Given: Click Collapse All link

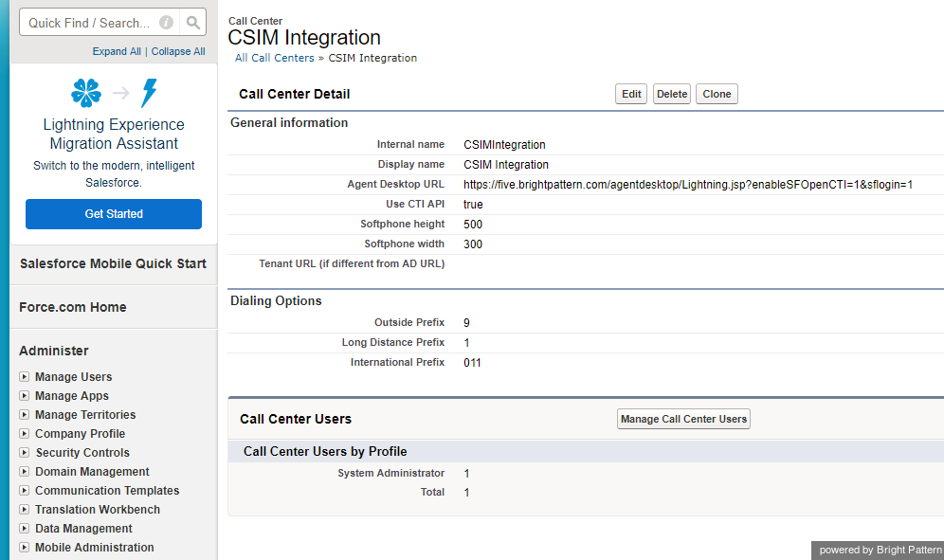Looking at the screenshot, I should click(x=178, y=52).
